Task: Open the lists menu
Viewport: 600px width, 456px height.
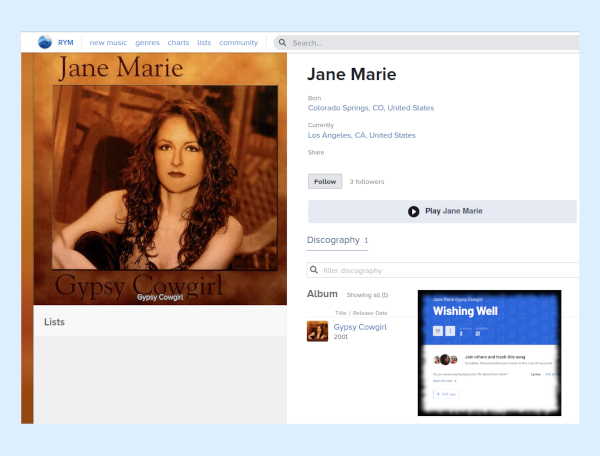Action: [x=204, y=42]
